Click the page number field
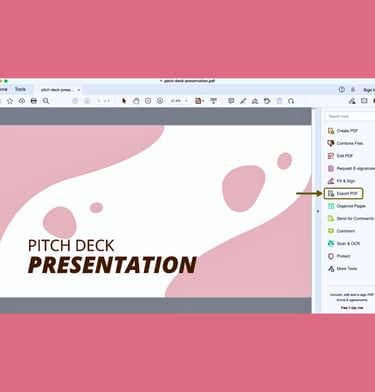The height and width of the screenshot is (392, 375). click(x=99, y=101)
